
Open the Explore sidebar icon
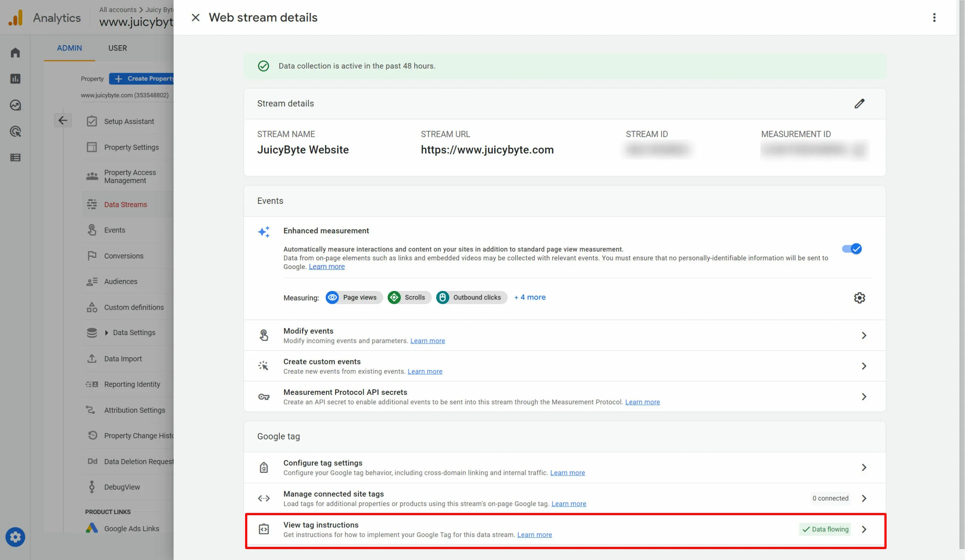tap(15, 105)
